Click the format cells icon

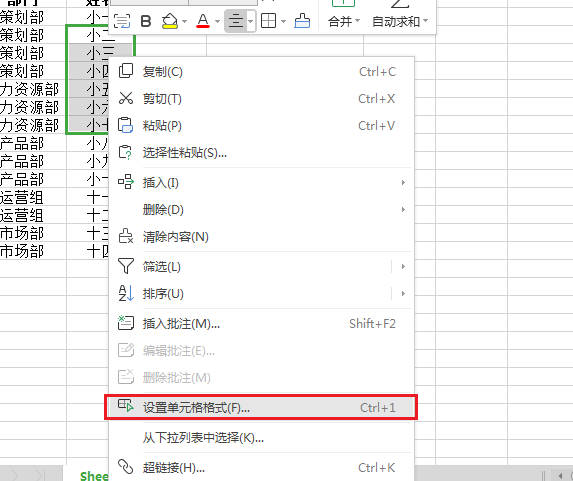(126, 405)
